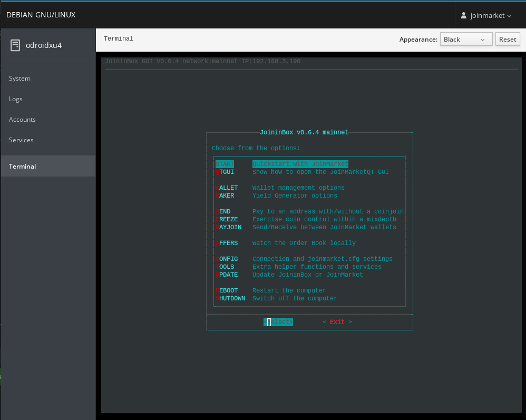Click 'Watch the Order Book locally' text

coord(304,243)
